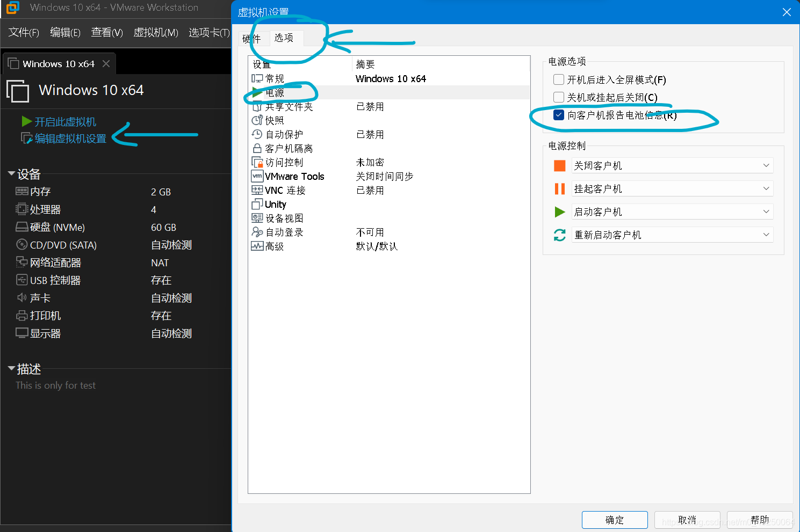Close the Windows 10 x64 tab
This screenshot has height=532, width=800.
(x=106, y=63)
